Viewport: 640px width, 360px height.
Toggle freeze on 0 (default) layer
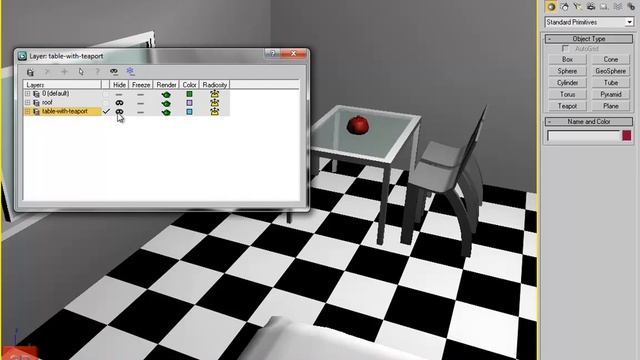[141, 94]
